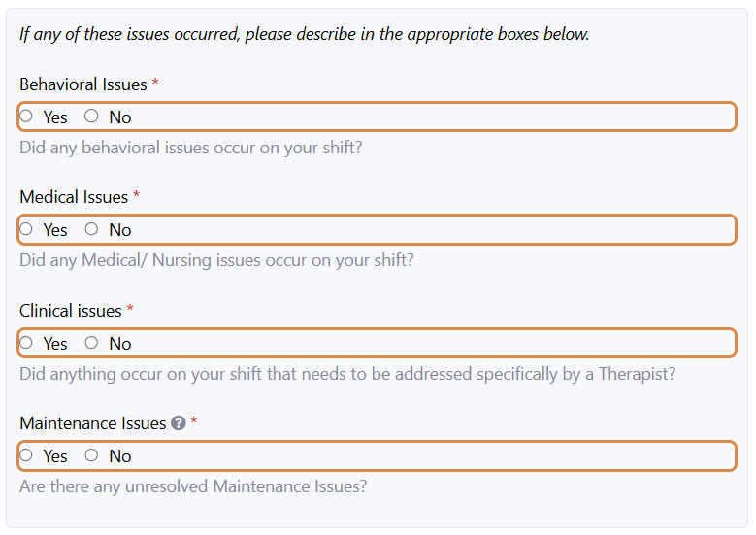Viewport: 756px width, 535px height.
Task: Click the italic instruction text at top
Action: [x=304, y=34]
